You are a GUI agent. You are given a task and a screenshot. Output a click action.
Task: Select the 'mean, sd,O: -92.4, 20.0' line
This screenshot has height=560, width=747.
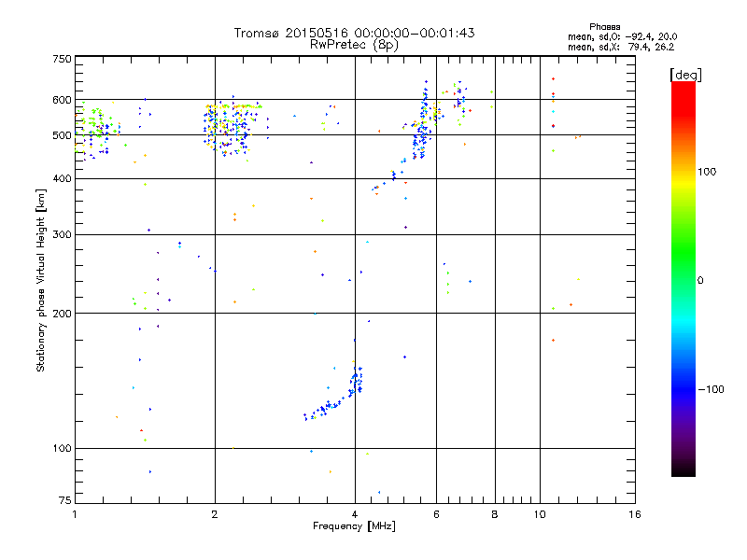click(x=622, y=36)
